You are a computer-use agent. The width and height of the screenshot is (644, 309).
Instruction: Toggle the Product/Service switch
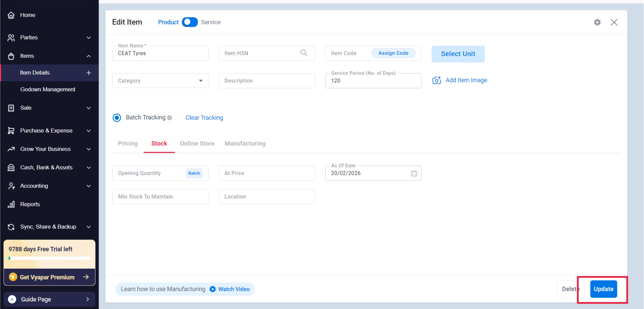pos(190,22)
